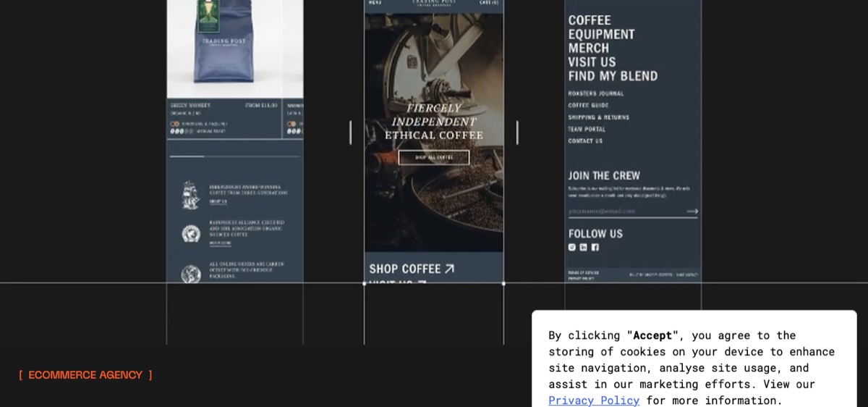This screenshot has height=407, width=868.
Task: Open the cart link in center mockup
Action: point(488,2)
